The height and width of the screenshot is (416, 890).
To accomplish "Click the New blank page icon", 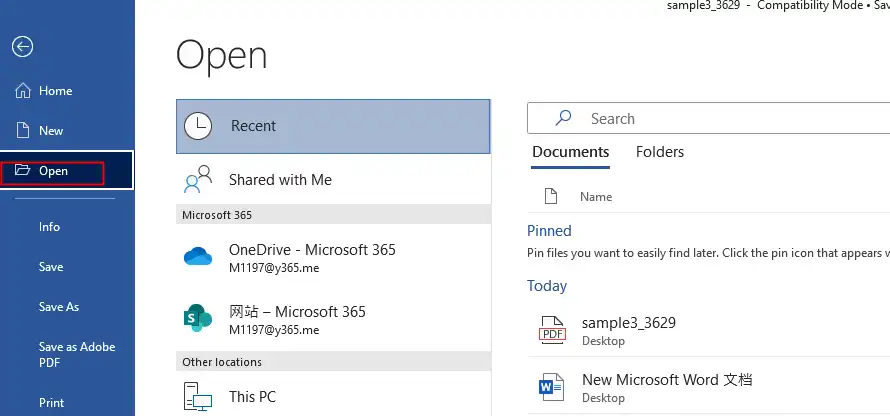I will (x=23, y=131).
